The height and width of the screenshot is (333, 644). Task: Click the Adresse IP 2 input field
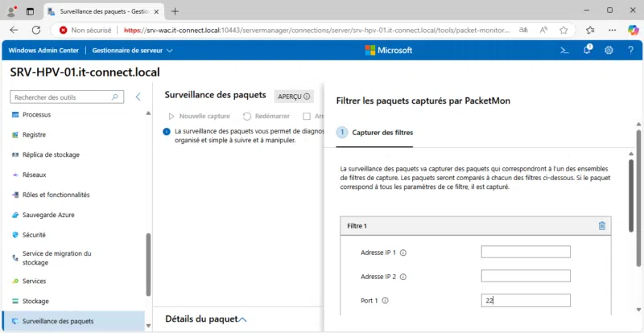[x=525, y=276]
